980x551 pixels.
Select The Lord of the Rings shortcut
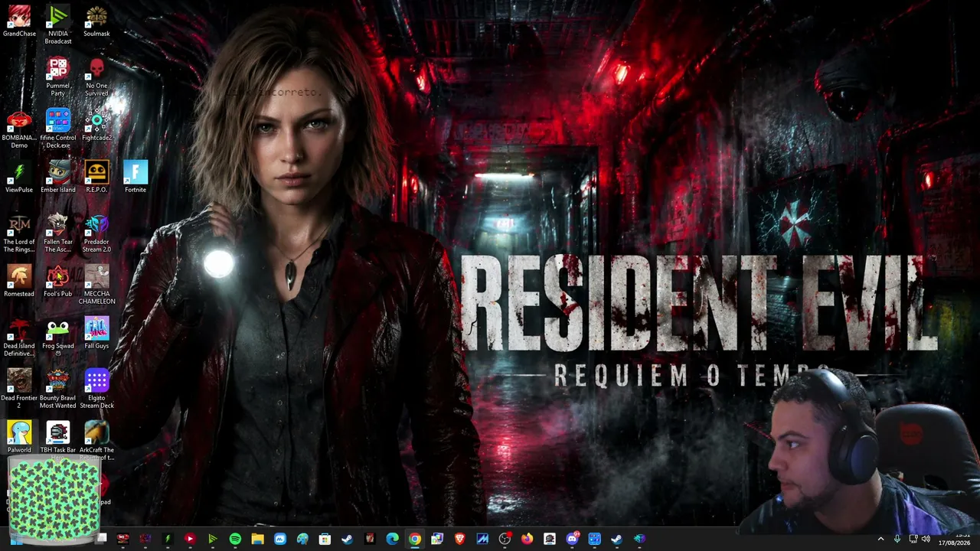[19, 233]
